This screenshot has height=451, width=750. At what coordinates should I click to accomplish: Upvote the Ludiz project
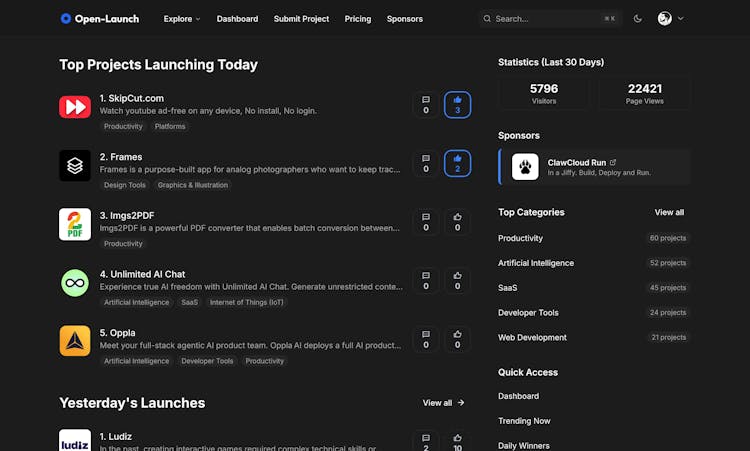tap(457, 442)
